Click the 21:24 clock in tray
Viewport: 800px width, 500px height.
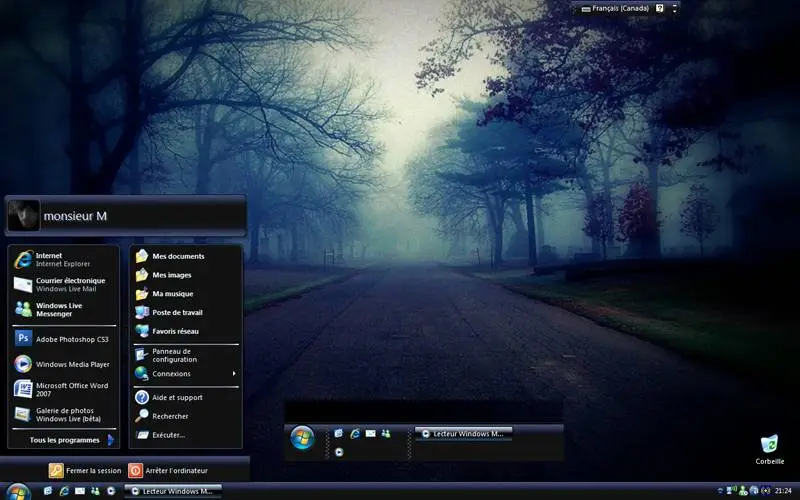pos(783,491)
